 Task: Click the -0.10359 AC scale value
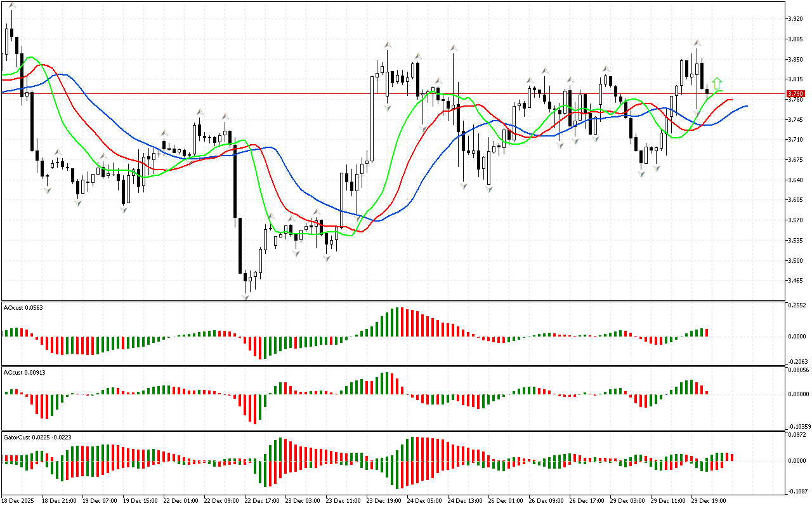point(798,426)
